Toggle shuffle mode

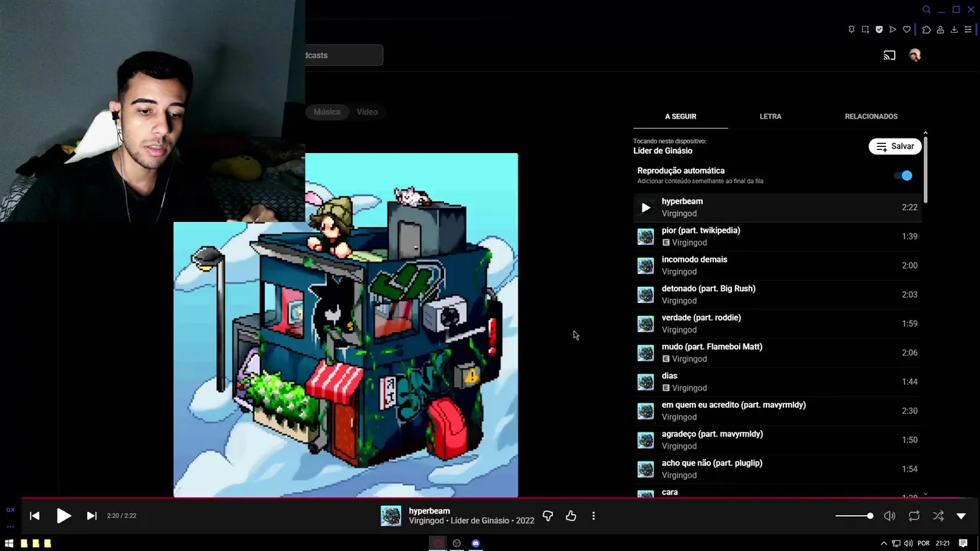tap(939, 516)
